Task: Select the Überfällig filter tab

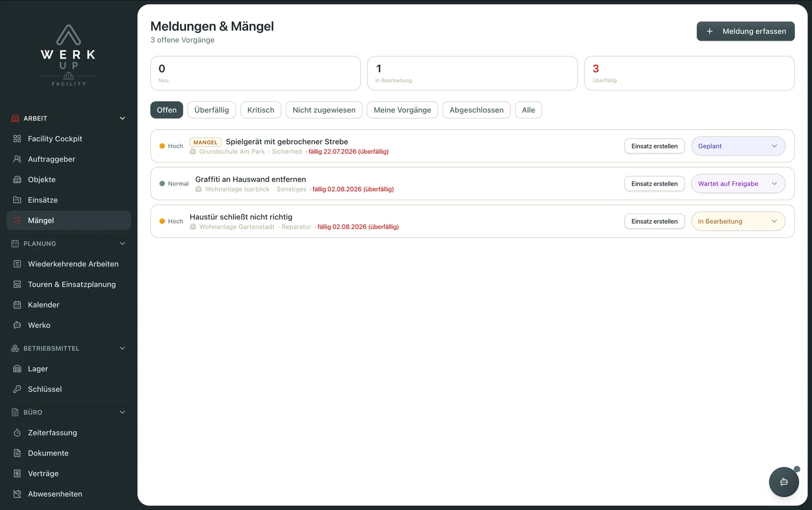Action: (212, 110)
